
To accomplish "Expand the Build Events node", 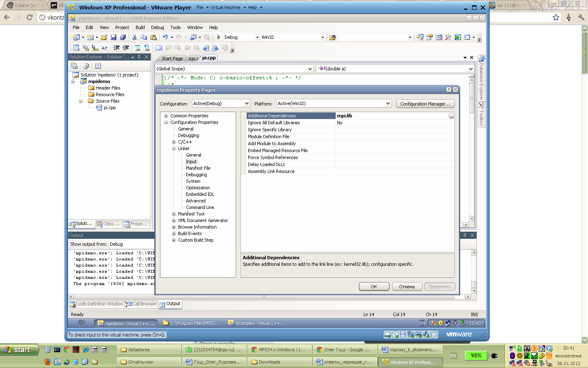I will click(174, 233).
